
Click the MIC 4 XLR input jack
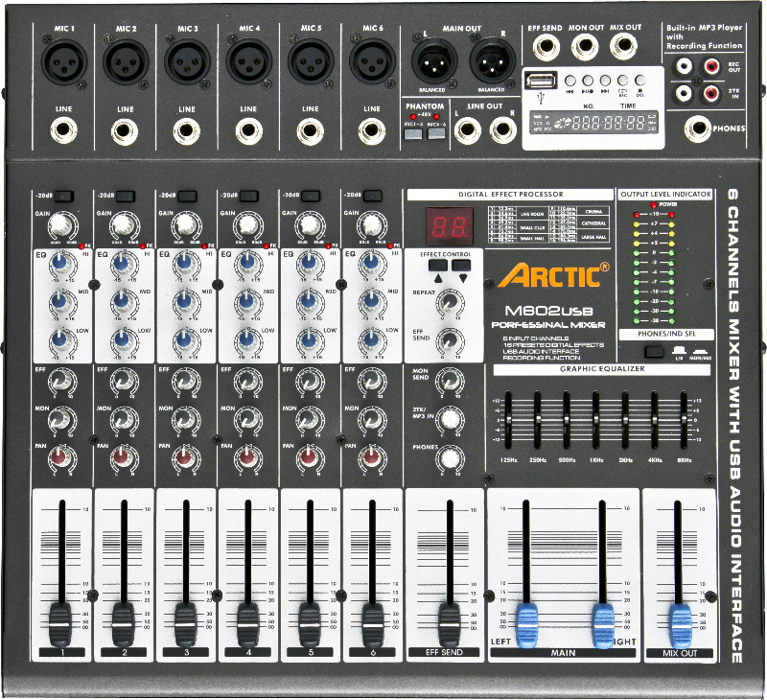tap(249, 62)
